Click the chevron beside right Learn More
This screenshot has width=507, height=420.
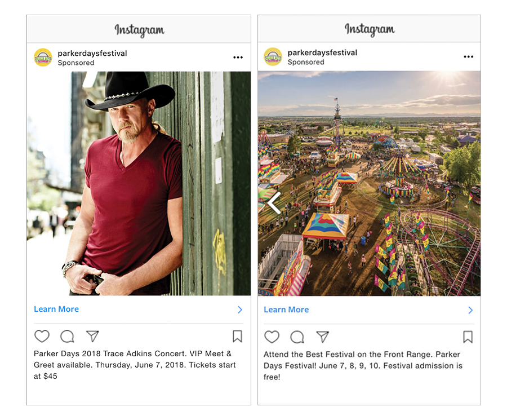click(x=470, y=310)
